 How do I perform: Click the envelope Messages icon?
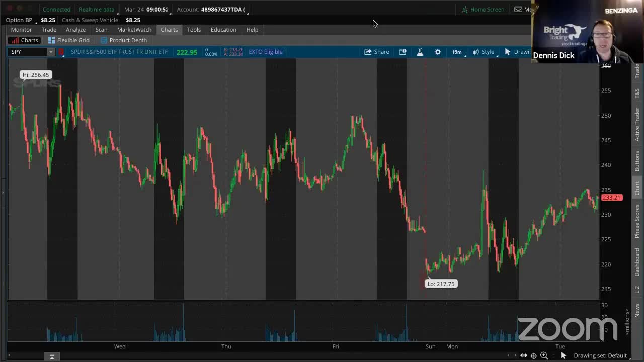pyautogui.click(x=518, y=10)
